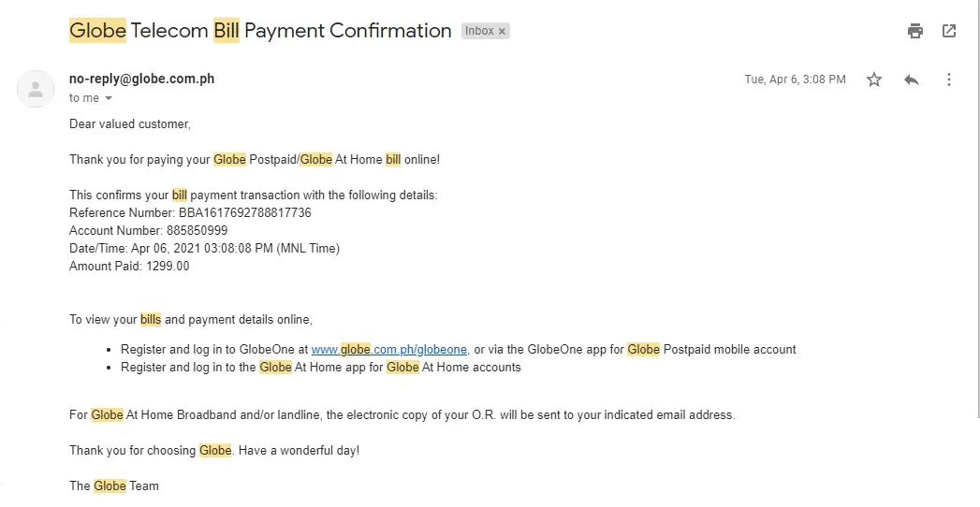Click the Account Number 885850999 line
980x507 pixels.
148,230
